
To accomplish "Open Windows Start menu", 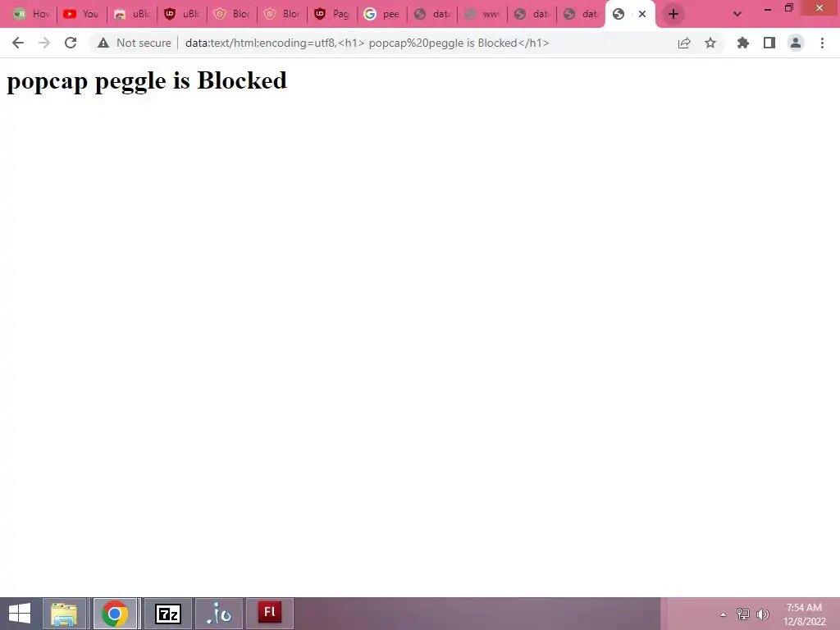I will (x=20, y=614).
